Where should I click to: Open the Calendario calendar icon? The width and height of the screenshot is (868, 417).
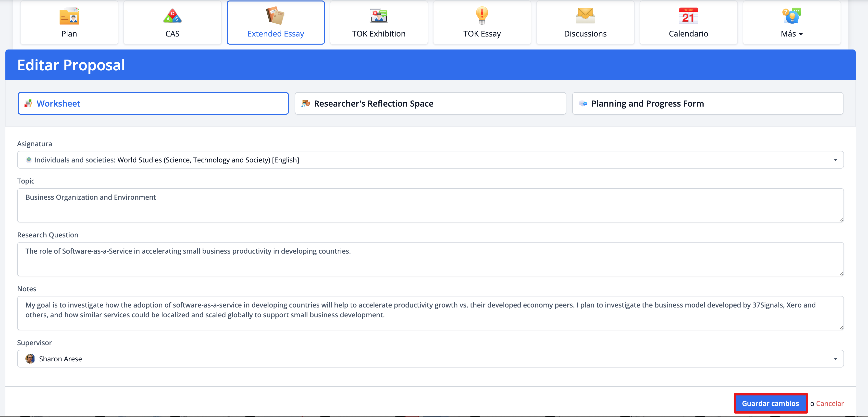(x=688, y=16)
